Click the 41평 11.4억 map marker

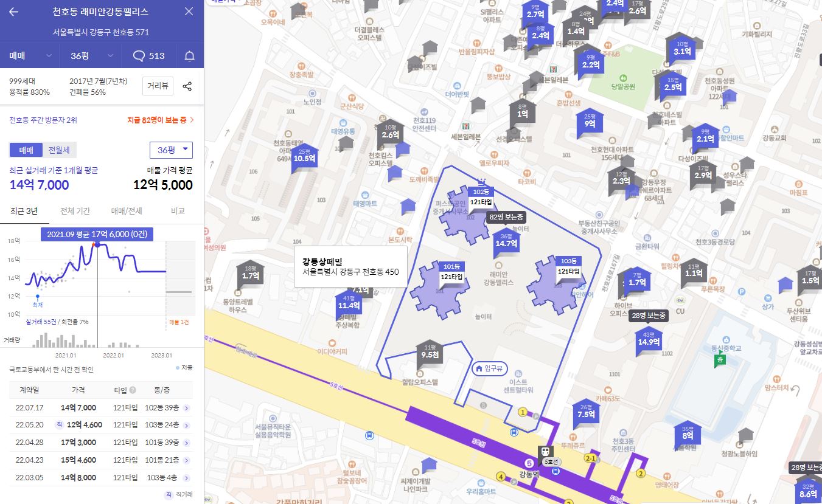click(349, 303)
